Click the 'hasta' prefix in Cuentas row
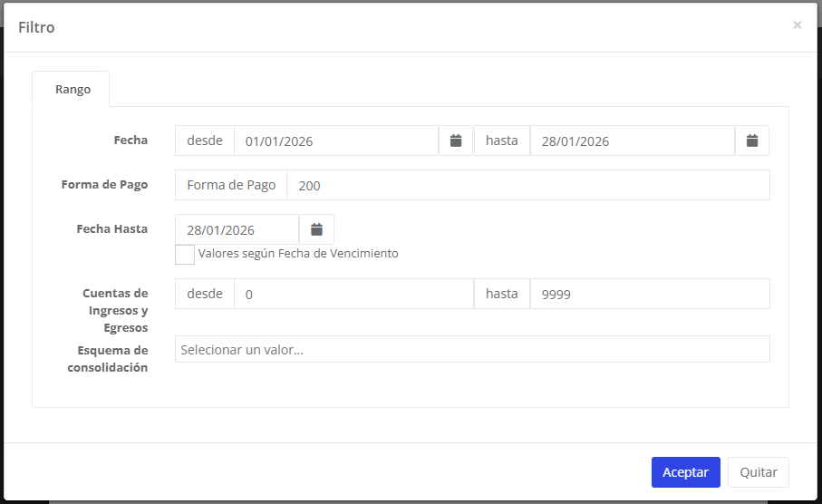The height and width of the screenshot is (504, 822). 501,294
